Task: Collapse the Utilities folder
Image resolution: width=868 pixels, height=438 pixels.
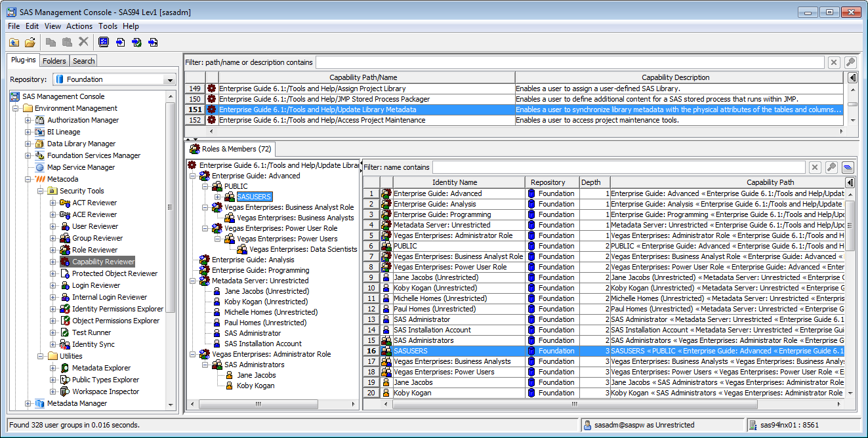Action: tap(41, 356)
